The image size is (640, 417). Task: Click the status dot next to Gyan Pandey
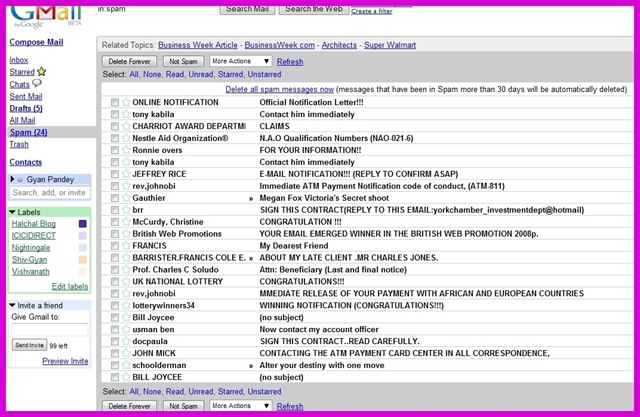tap(20, 180)
